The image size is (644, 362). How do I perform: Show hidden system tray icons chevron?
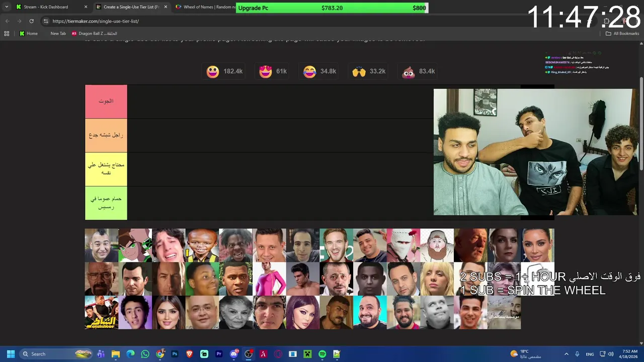click(x=566, y=354)
